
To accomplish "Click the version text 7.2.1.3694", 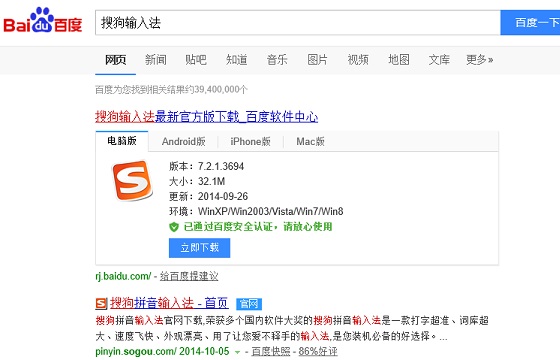I will (x=221, y=166).
